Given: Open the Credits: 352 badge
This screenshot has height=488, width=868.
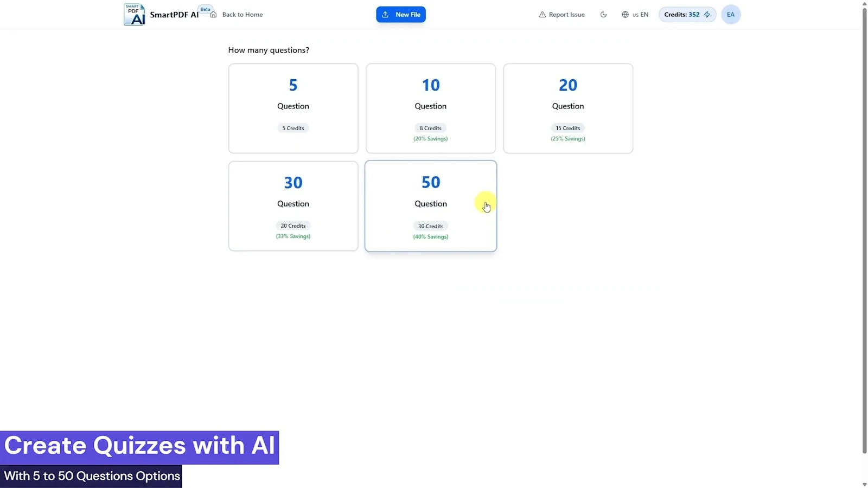Looking at the screenshot, I should point(687,15).
